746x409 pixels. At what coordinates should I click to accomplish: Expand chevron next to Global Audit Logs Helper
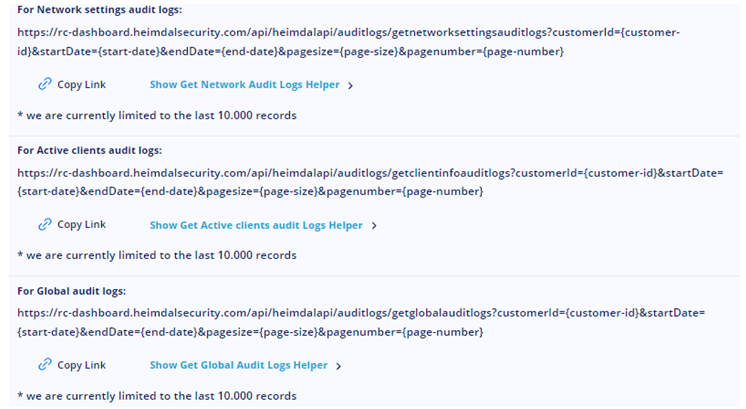click(339, 366)
